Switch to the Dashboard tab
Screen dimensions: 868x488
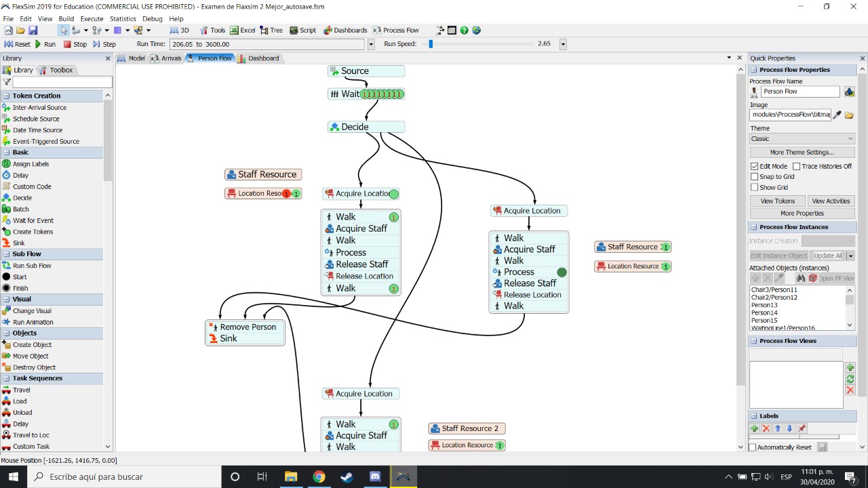pos(258,58)
